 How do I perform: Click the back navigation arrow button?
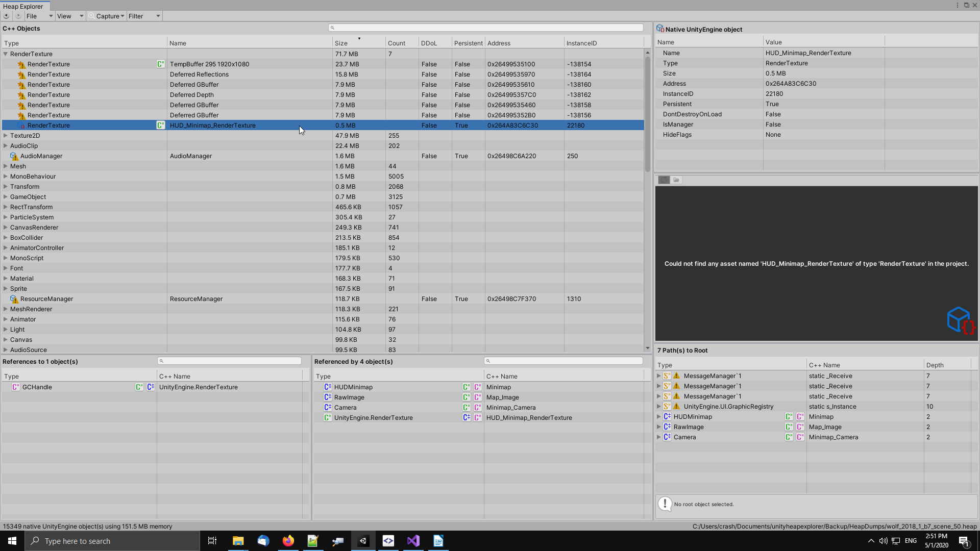(6, 16)
